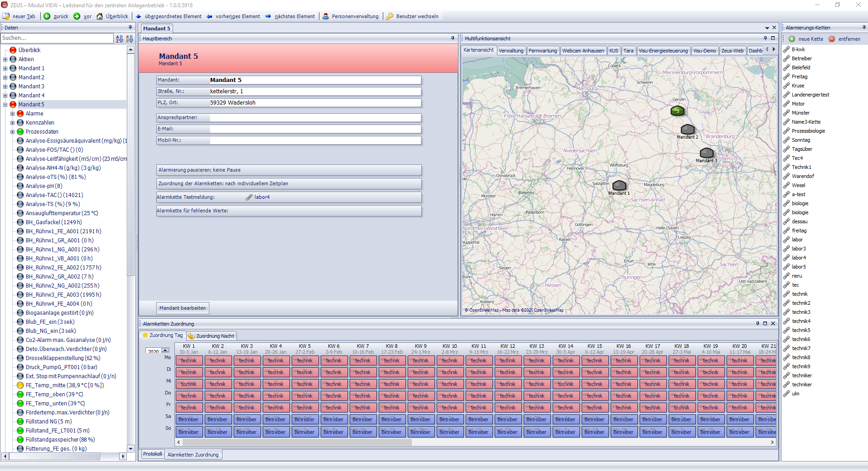Image resolution: width=868 pixels, height=471 pixels.
Task: Select KW 5 Saturday Betreiber cell
Action: point(304,419)
